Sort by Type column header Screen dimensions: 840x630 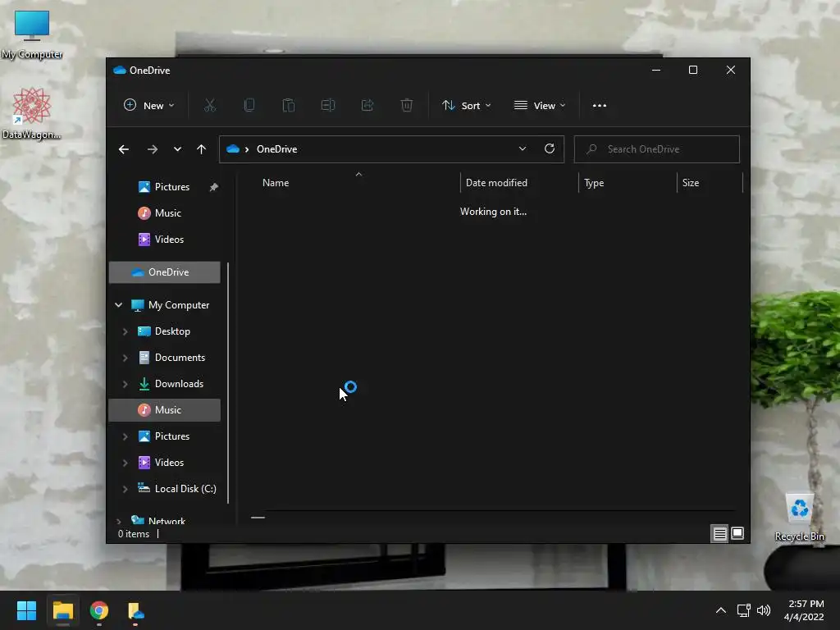point(628,183)
